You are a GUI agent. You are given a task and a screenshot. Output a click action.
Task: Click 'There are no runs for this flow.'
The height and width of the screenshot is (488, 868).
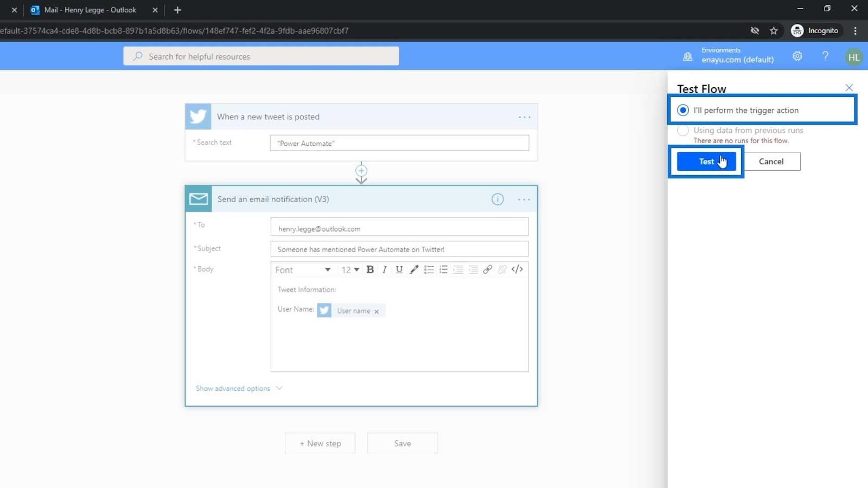coord(741,140)
